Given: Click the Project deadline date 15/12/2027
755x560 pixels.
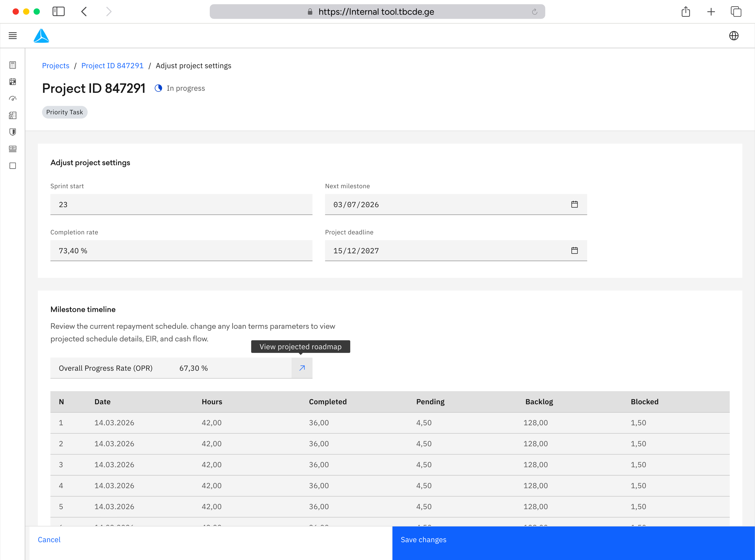Looking at the screenshot, I should (356, 251).
